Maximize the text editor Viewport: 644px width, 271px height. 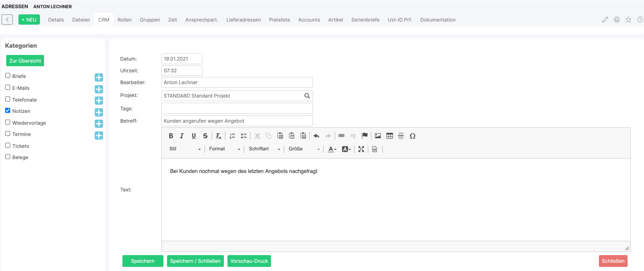(361, 149)
